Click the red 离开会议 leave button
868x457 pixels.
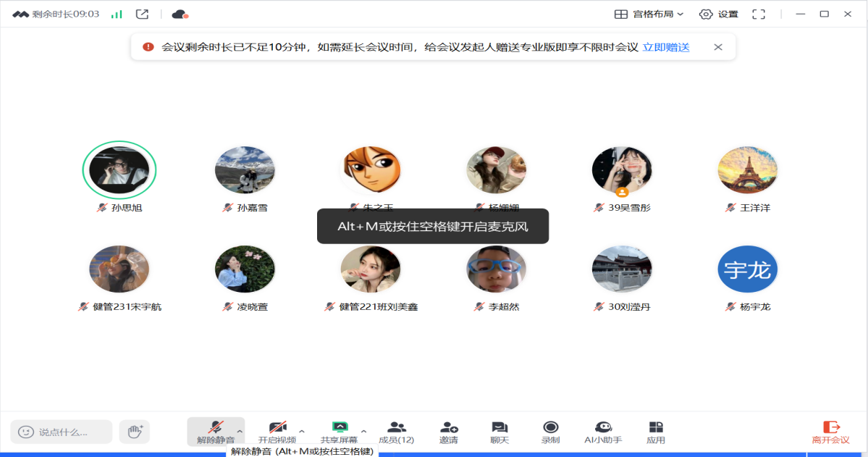click(x=830, y=432)
